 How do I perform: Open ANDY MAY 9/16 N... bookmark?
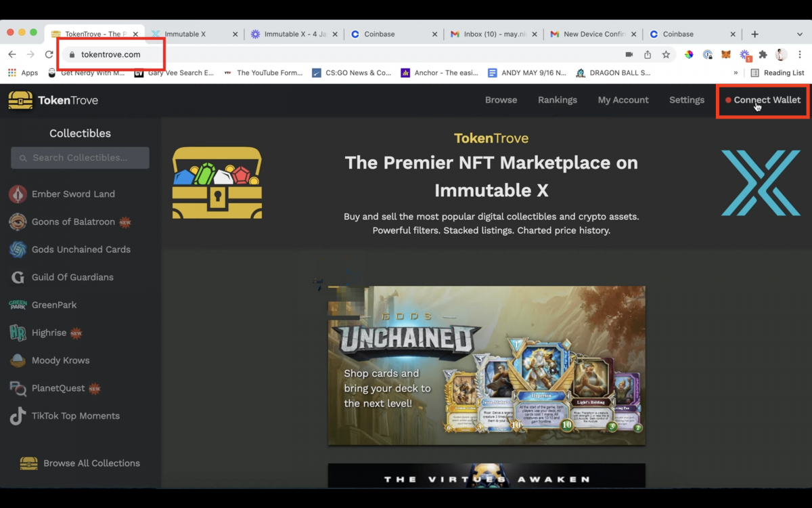[x=527, y=72]
